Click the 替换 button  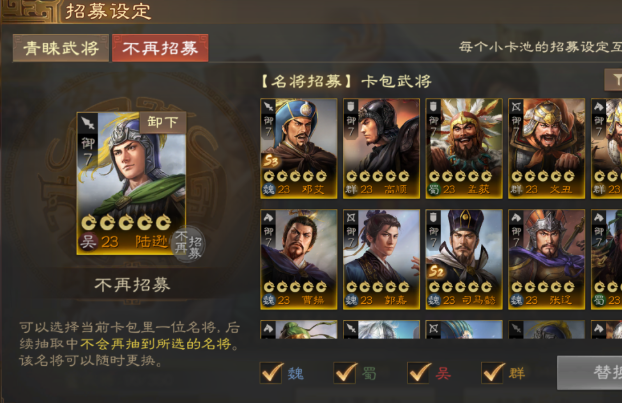(x=590, y=373)
